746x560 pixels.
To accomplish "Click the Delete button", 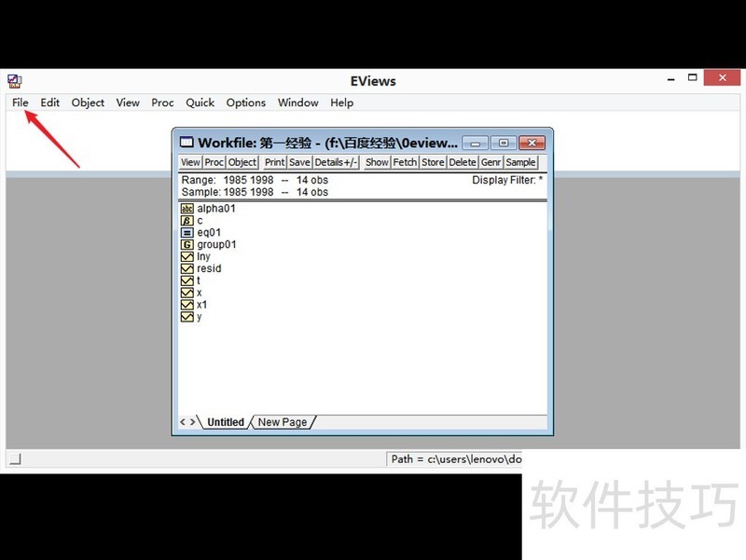I will coord(463,162).
